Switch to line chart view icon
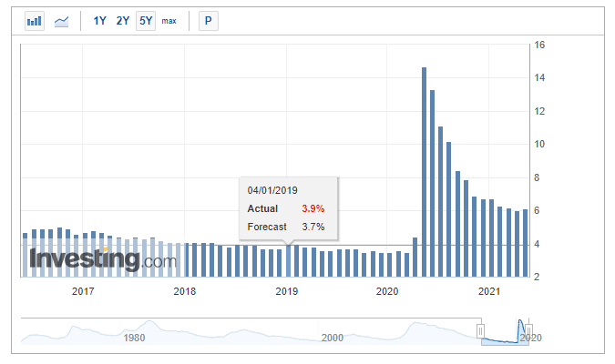This screenshot has width=615, height=364. (x=62, y=21)
